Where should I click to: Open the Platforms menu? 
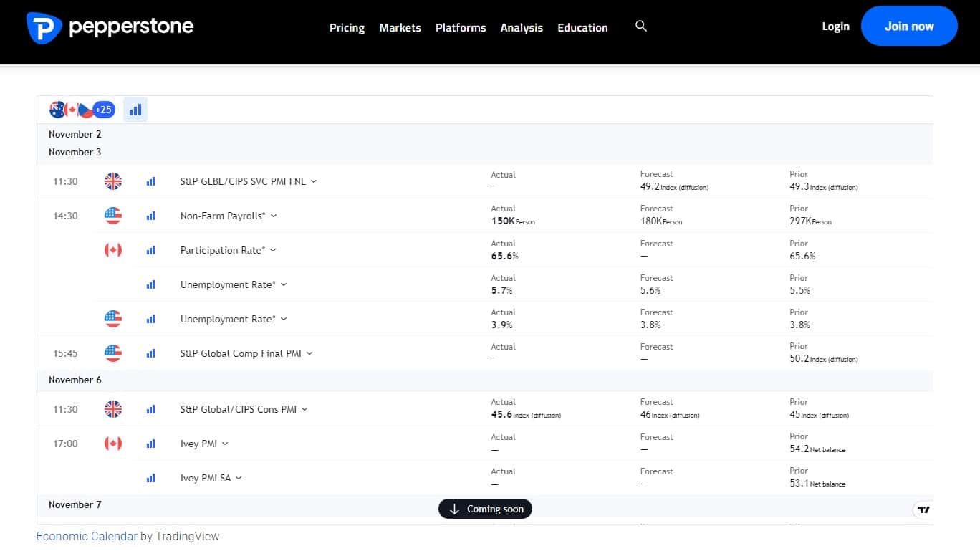(x=461, y=27)
